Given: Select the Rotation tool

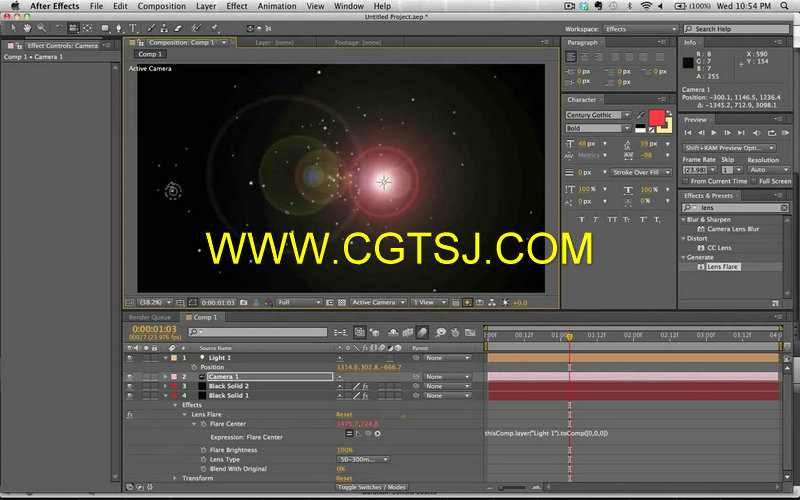Looking at the screenshot, I should click(59, 29).
